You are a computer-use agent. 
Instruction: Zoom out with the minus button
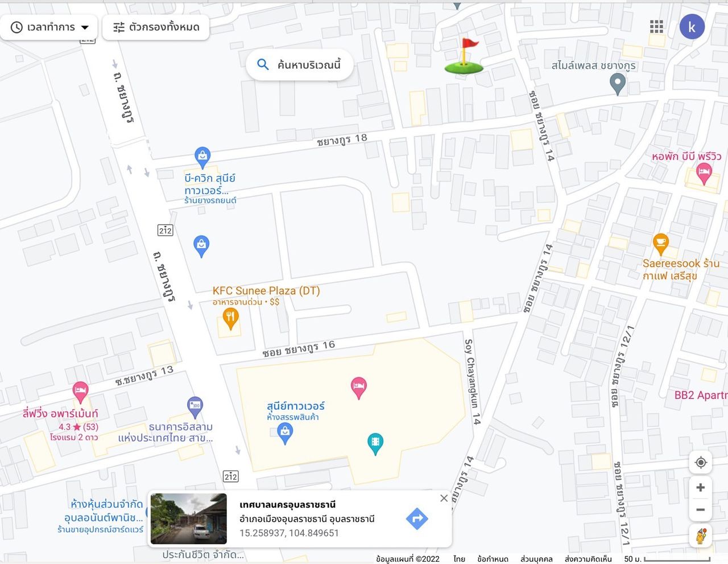701,510
